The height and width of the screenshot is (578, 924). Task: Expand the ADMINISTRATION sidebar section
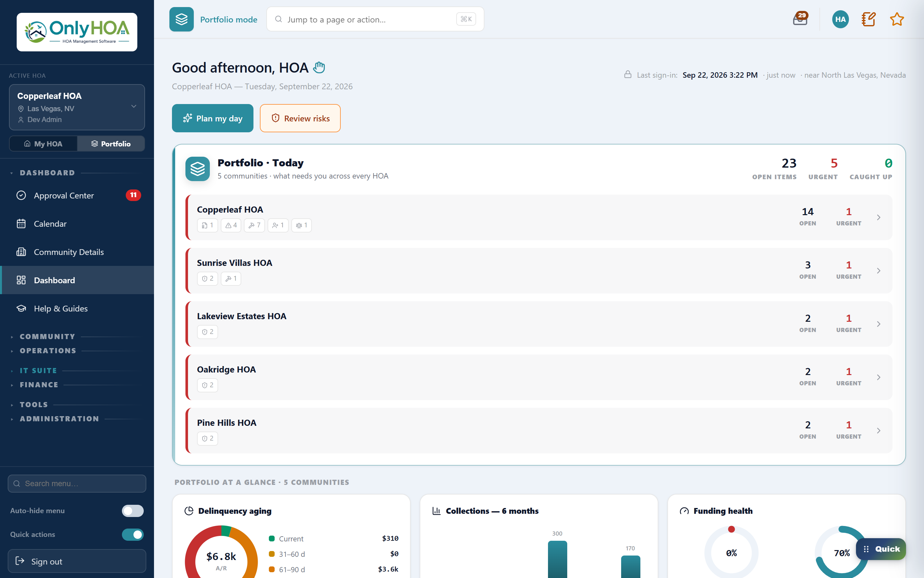click(x=59, y=419)
